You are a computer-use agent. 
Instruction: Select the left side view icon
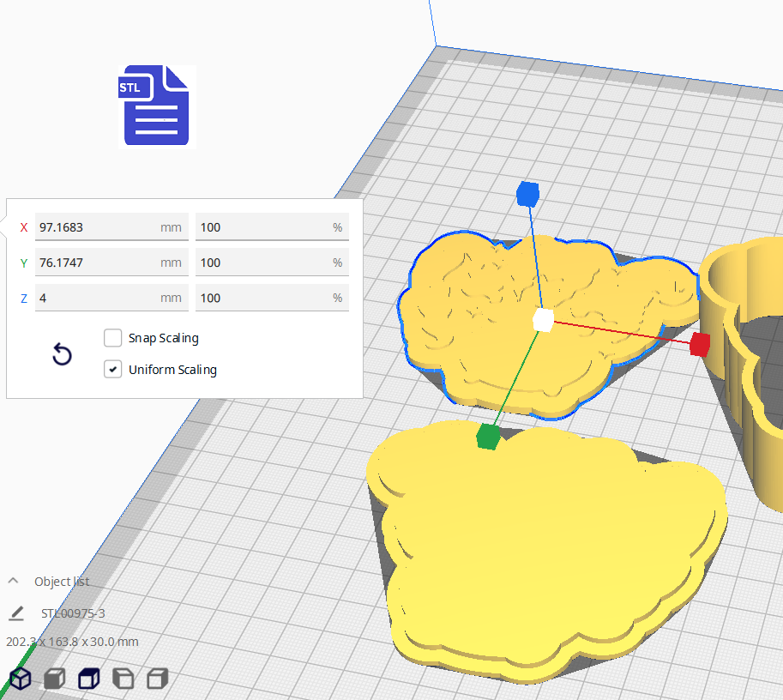[123, 679]
